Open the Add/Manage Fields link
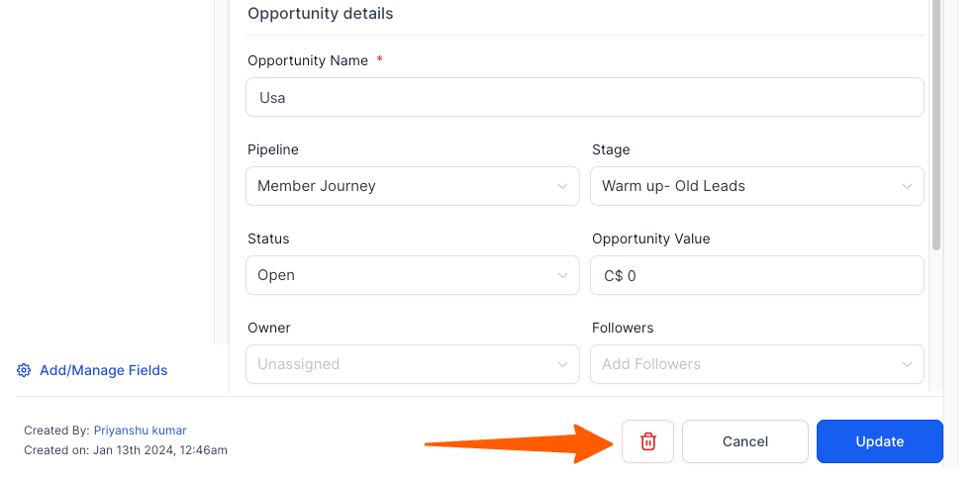980x481 pixels. [103, 370]
